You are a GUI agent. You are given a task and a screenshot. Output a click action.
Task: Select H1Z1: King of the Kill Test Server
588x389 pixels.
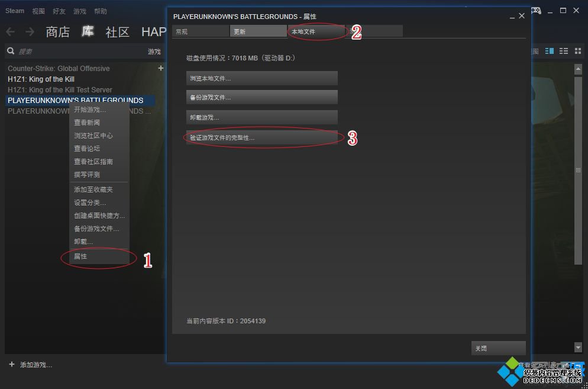coord(60,90)
